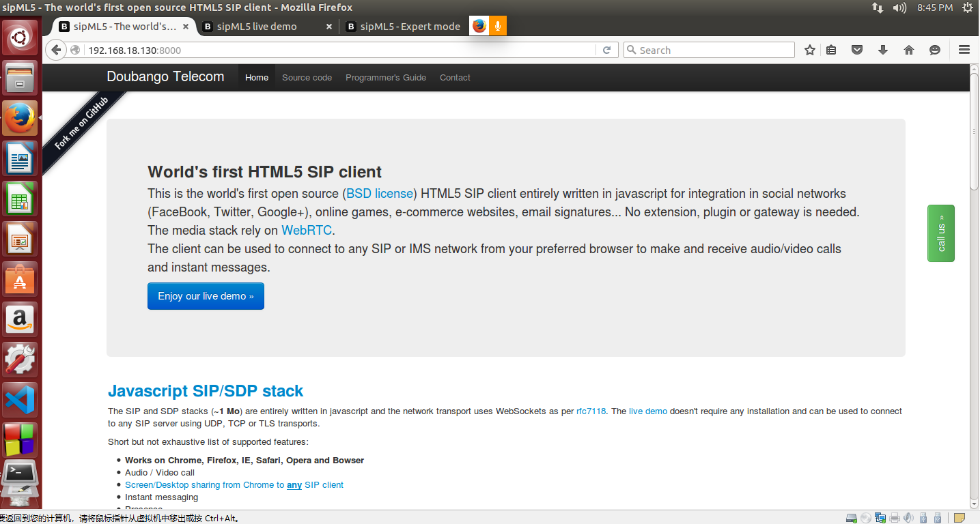
Task: Open Screen/Desktop sharing from Chrome link
Action: click(x=234, y=485)
